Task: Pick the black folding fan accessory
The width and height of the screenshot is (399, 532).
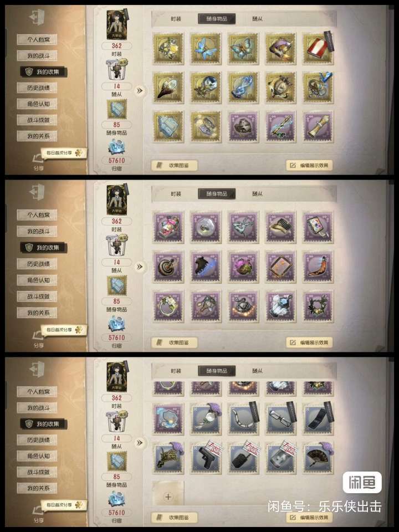Action: click(318, 458)
